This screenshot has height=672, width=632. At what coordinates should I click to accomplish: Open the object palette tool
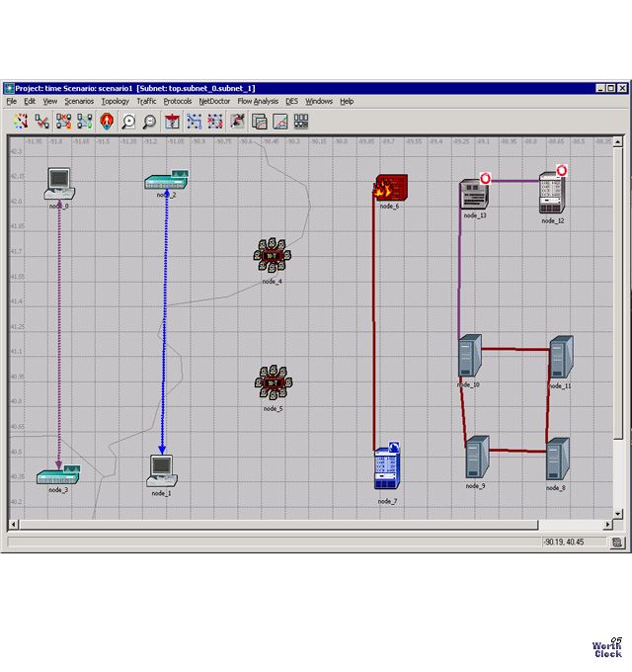click(20, 122)
